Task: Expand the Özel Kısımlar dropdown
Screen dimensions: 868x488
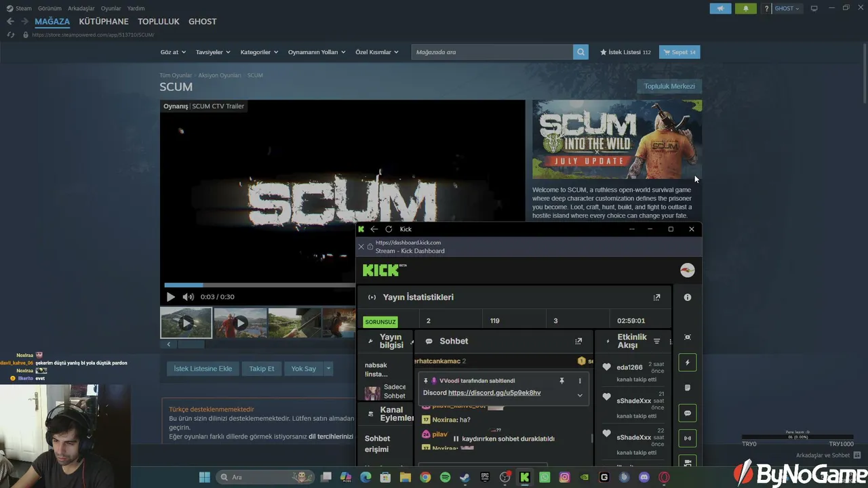Action: tap(378, 52)
